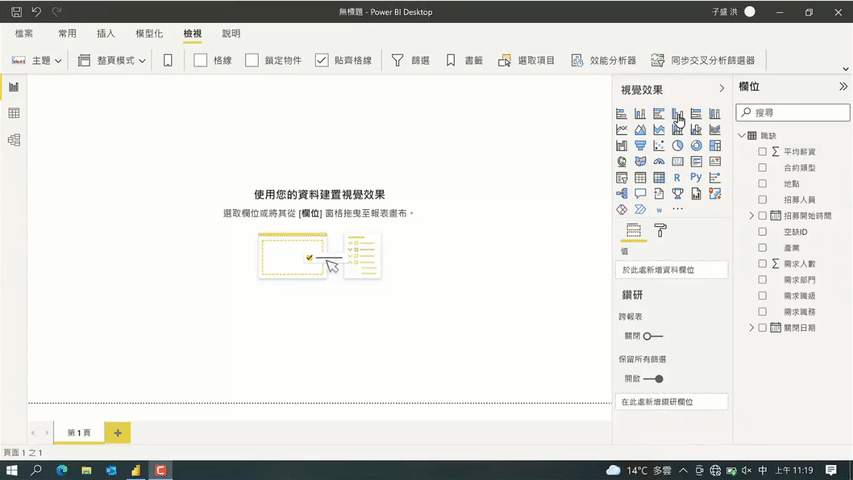
Task: Open the 書籤 bookmarks pane button
Action: point(465,60)
